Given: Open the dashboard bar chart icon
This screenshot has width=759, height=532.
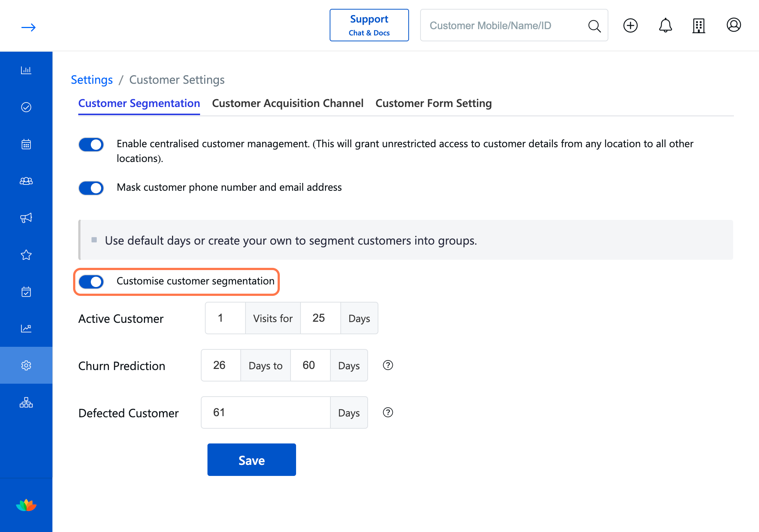Looking at the screenshot, I should pos(26,70).
